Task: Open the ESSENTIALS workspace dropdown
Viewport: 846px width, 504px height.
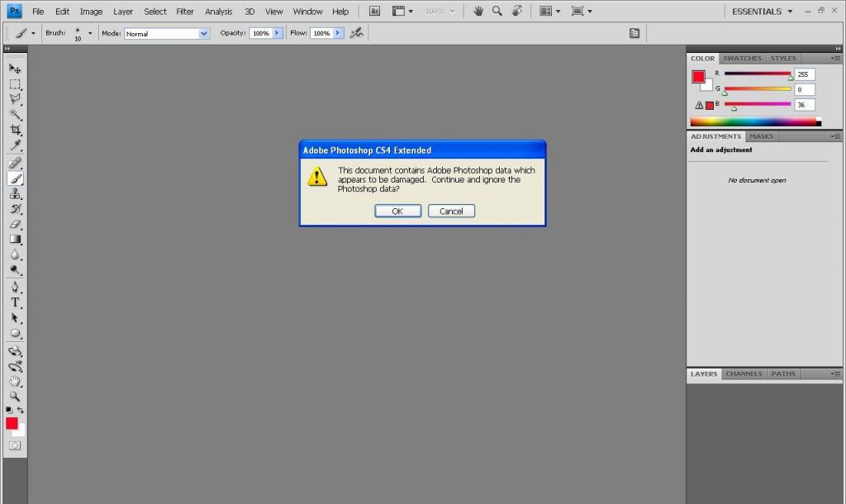Action: pyautogui.click(x=762, y=12)
